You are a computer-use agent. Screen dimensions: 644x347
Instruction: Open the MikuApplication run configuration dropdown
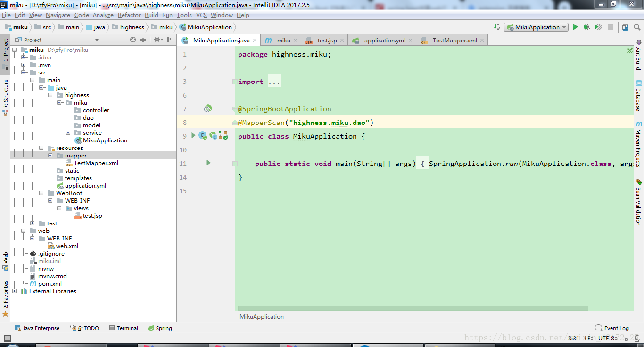(536, 27)
